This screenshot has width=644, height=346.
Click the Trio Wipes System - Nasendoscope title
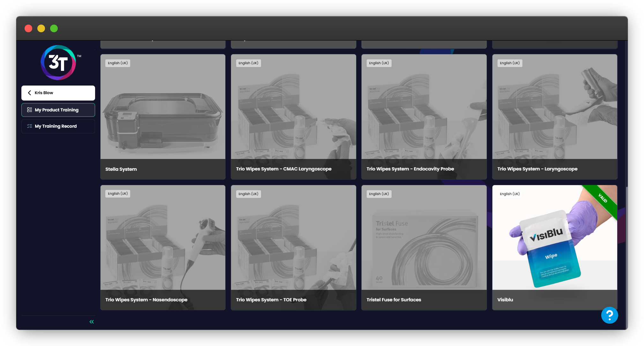coord(146,300)
